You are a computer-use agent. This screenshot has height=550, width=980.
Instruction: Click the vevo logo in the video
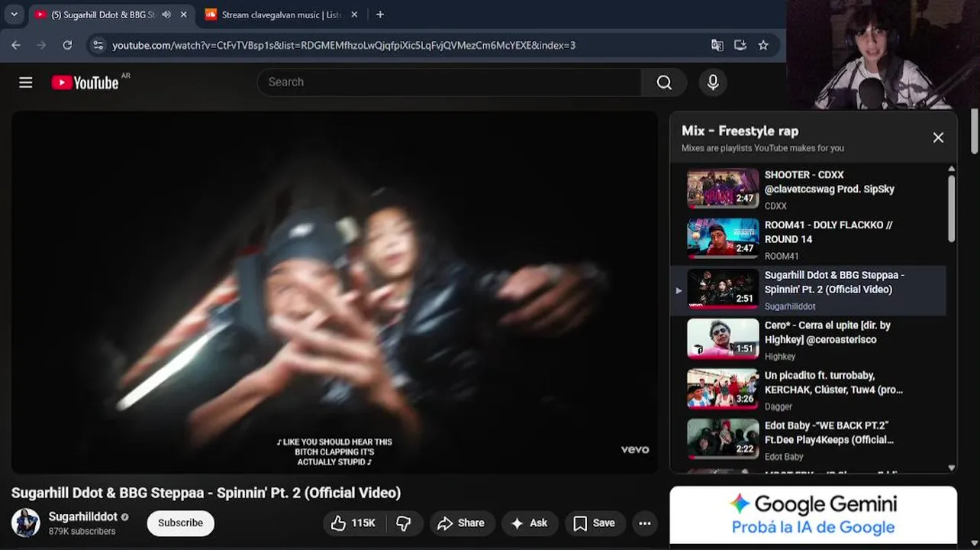(635, 449)
